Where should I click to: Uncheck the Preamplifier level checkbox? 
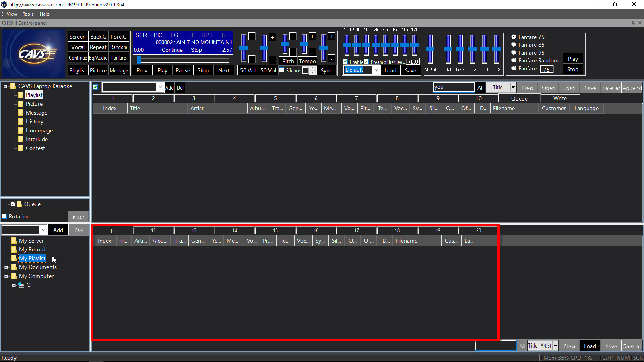click(x=366, y=62)
